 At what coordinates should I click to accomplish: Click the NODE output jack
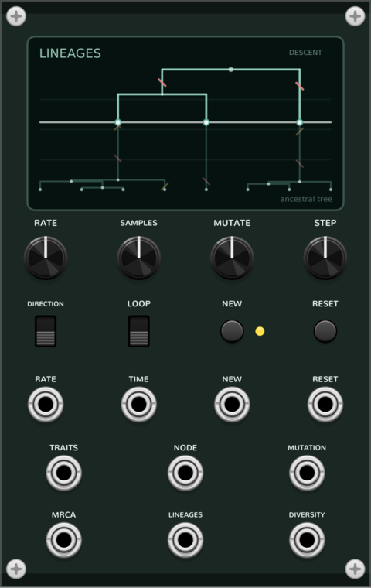pyautogui.click(x=185, y=473)
